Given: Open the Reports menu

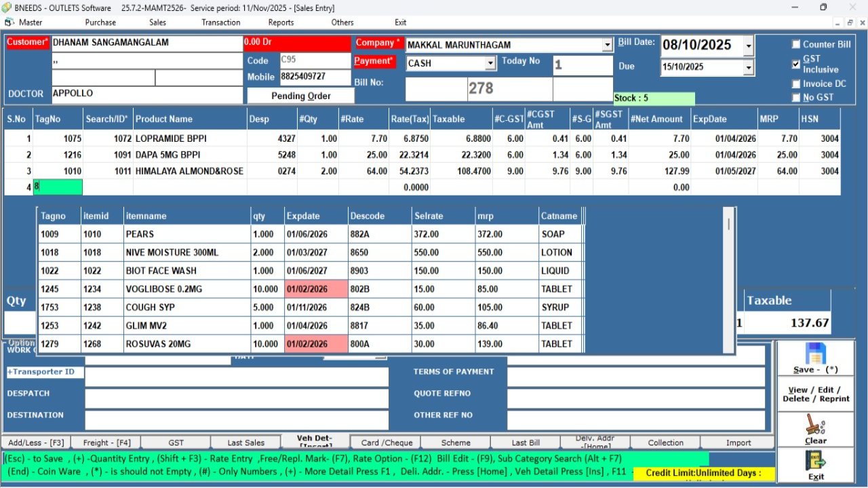Looking at the screenshot, I should click(281, 22).
